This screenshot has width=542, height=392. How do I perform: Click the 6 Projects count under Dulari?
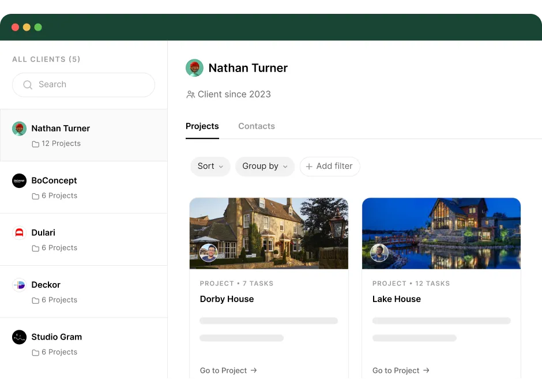59,248
